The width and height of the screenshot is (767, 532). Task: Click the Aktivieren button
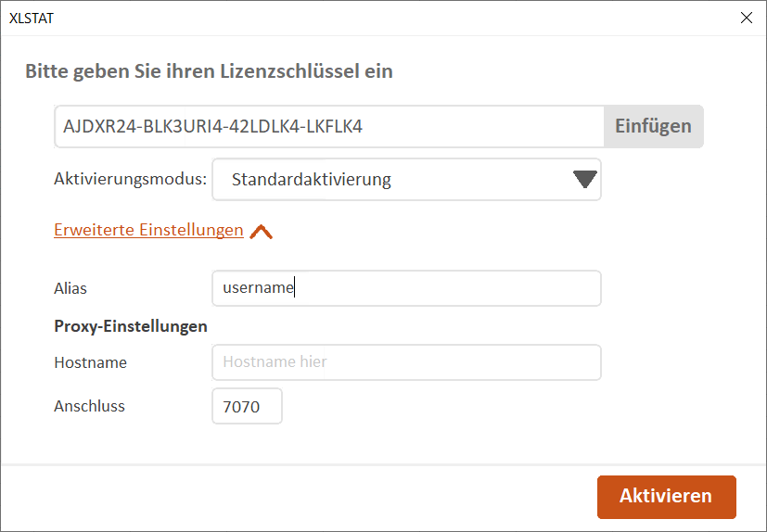click(666, 497)
